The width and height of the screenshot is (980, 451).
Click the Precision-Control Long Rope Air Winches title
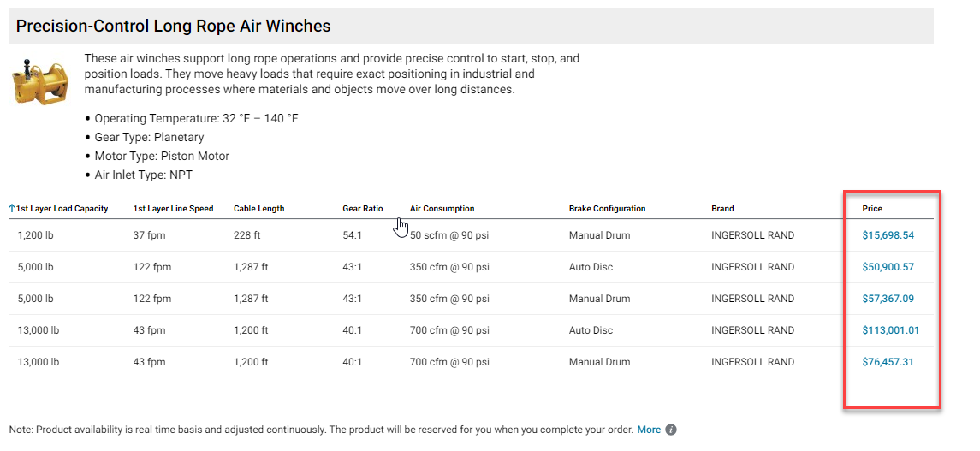coord(173,27)
